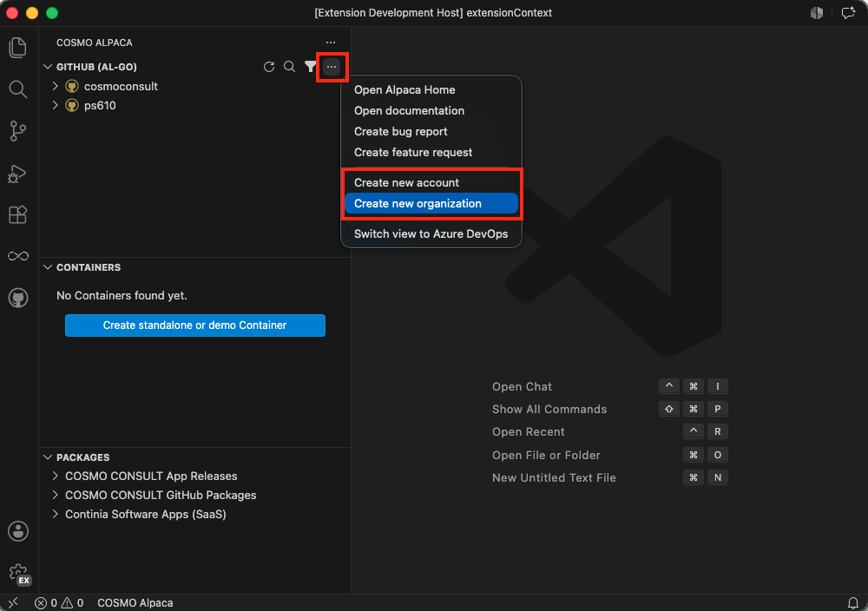Click the GitHub section more actions button
868x611 pixels.
pos(332,67)
